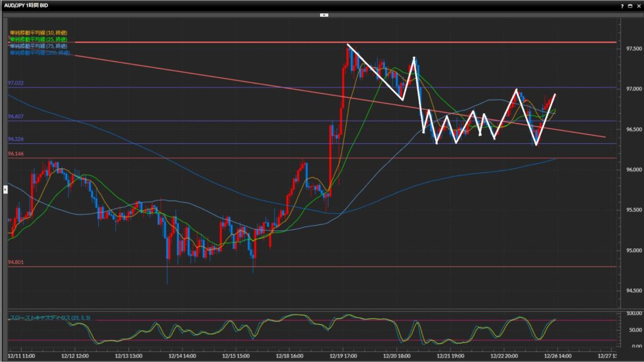Click the 12/19 17:00 time axis label
Screen dimensions: 644x362
tap(342, 355)
